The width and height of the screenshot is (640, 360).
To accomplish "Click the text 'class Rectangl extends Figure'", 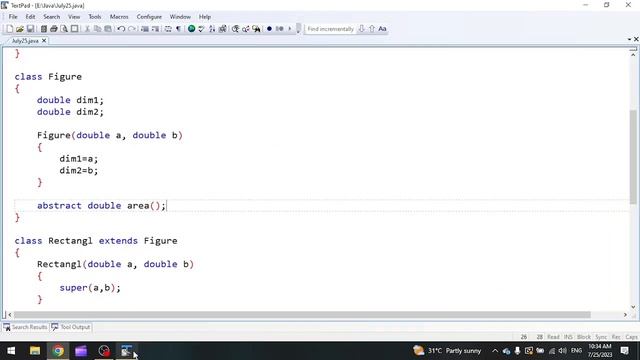I will 96,241.
